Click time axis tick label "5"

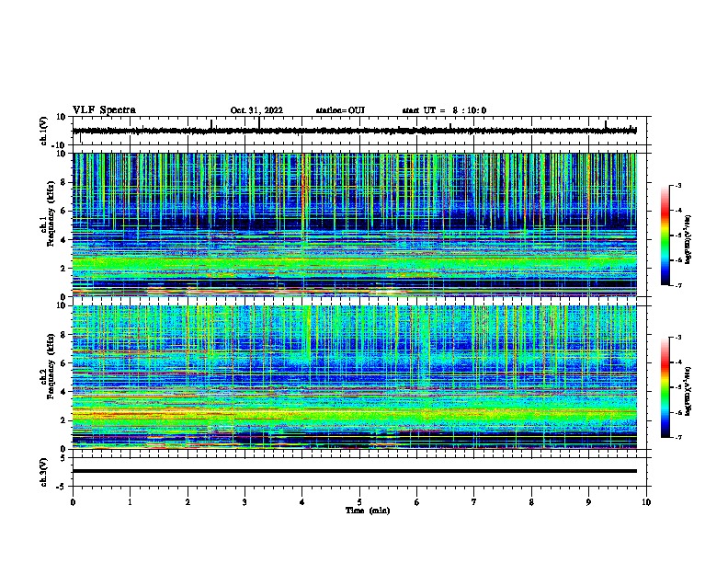359,502
